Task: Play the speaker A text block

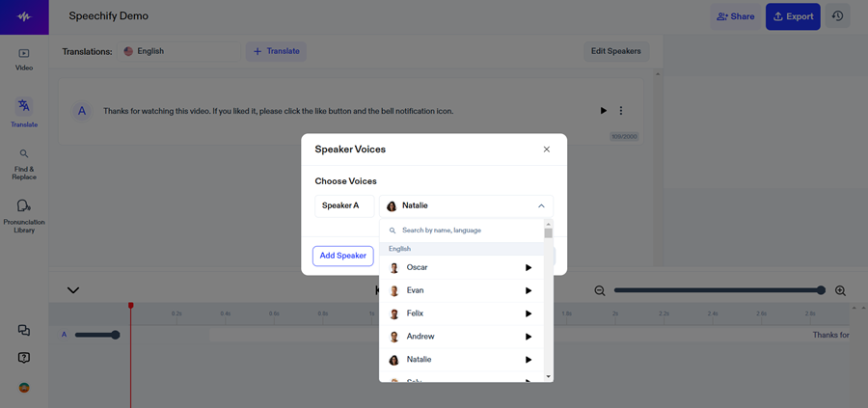Action: [x=604, y=111]
